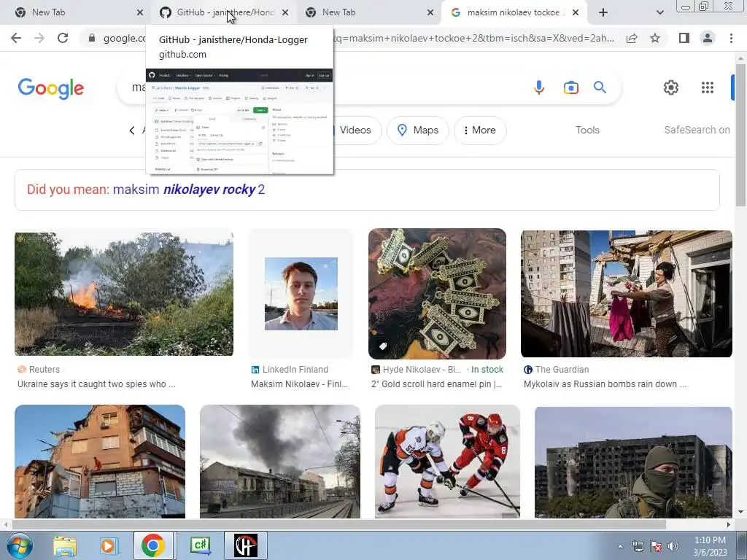The image size is (747, 560).
Task: Open the hockey players image result
Action: 447,462
